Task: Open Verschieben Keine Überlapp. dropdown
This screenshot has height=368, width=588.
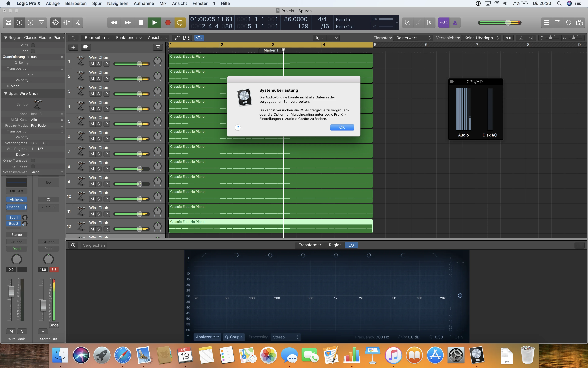Action: click(481, 38)
